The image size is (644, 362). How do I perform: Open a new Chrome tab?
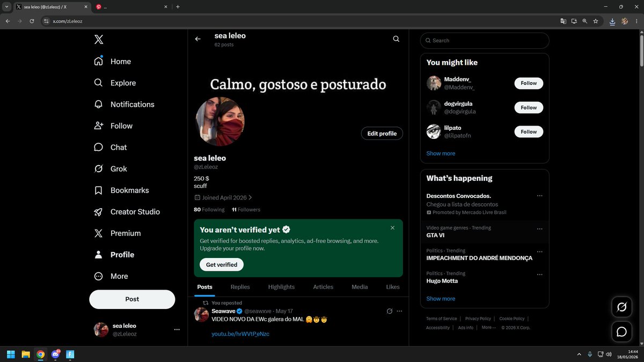178,7
